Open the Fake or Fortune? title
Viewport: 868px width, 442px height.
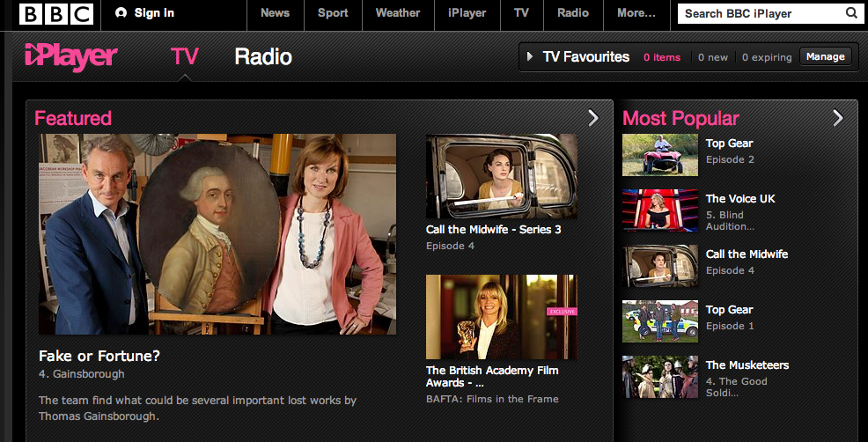pos(99,356)
